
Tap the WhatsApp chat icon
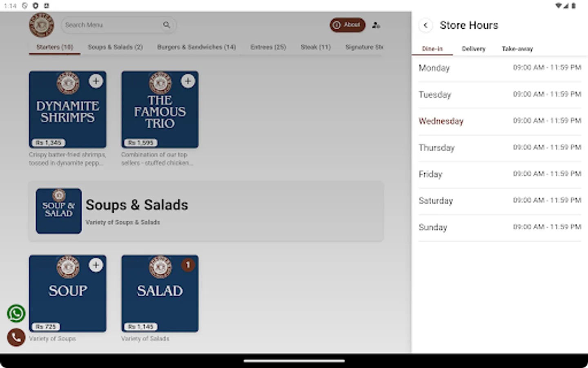point(16,313)
